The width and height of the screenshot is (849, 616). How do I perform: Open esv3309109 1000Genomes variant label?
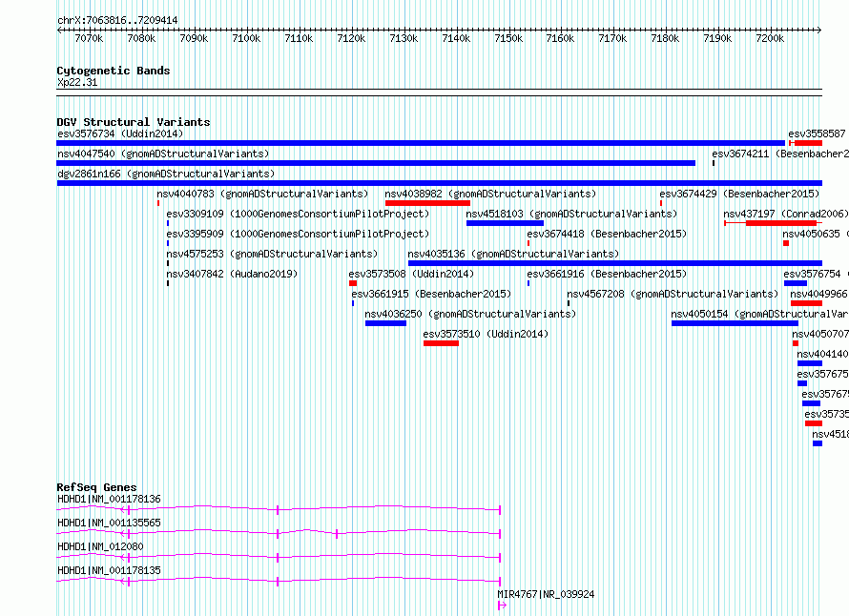[298, 214]
